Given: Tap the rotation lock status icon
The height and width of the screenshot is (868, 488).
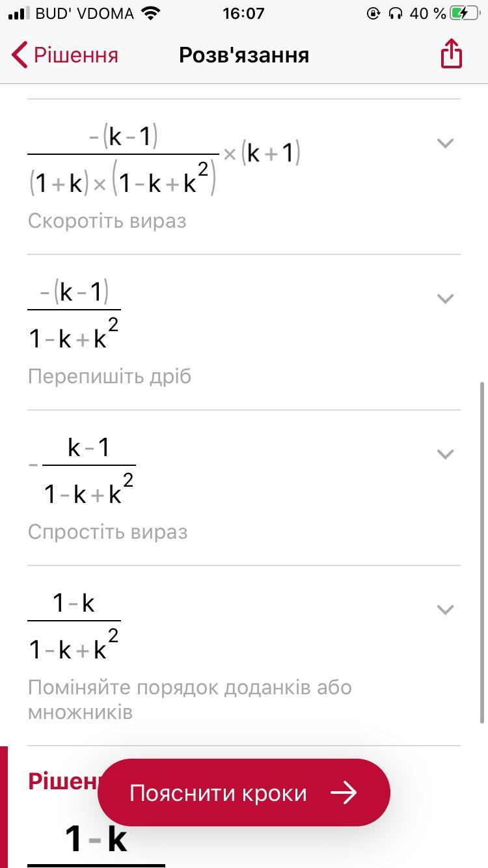Looking at the screenshot, I should click(x=373, y=13).
